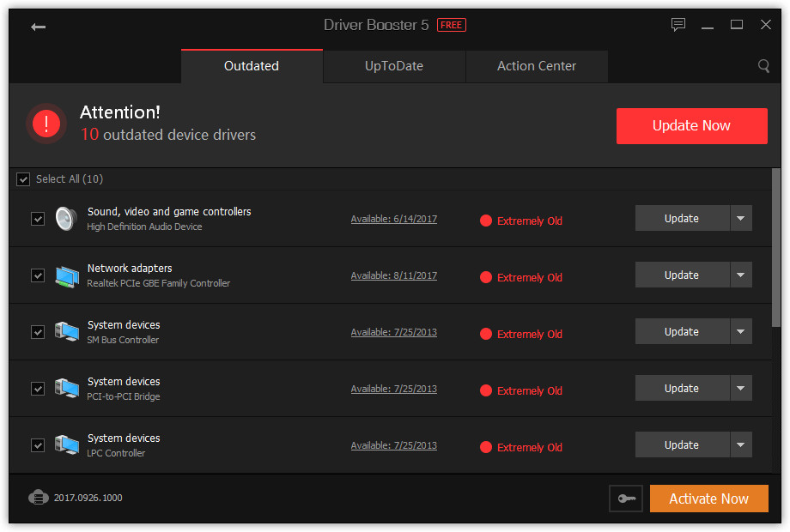Viewport: 790px width, 532px height.
Task: Click the Realtek network adapter icon
Action: click(66, 275)
